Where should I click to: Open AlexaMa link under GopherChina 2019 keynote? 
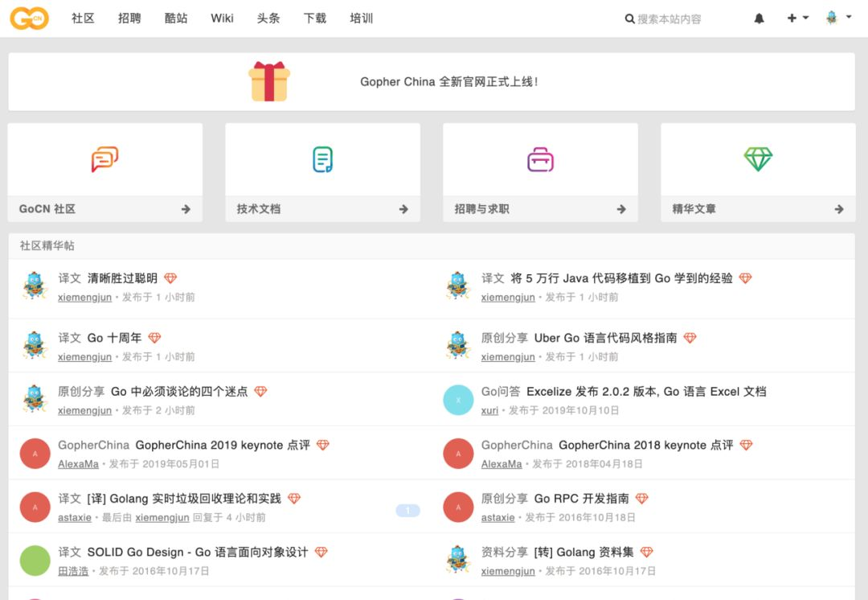point(78,464)
